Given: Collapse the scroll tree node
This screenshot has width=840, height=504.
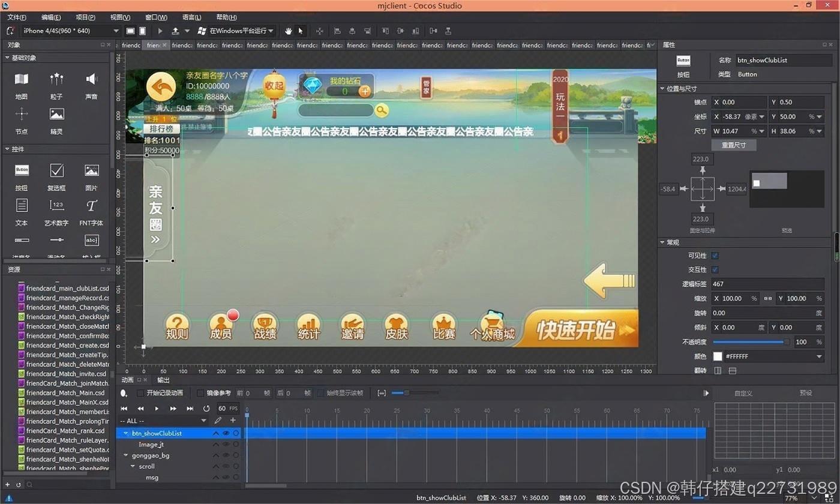Looking at the screenshot, I should pos(133,466).
